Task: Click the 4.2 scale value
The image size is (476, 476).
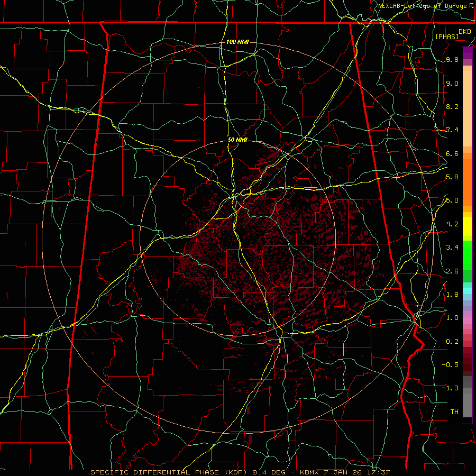Action: click(x=452, y=224)
